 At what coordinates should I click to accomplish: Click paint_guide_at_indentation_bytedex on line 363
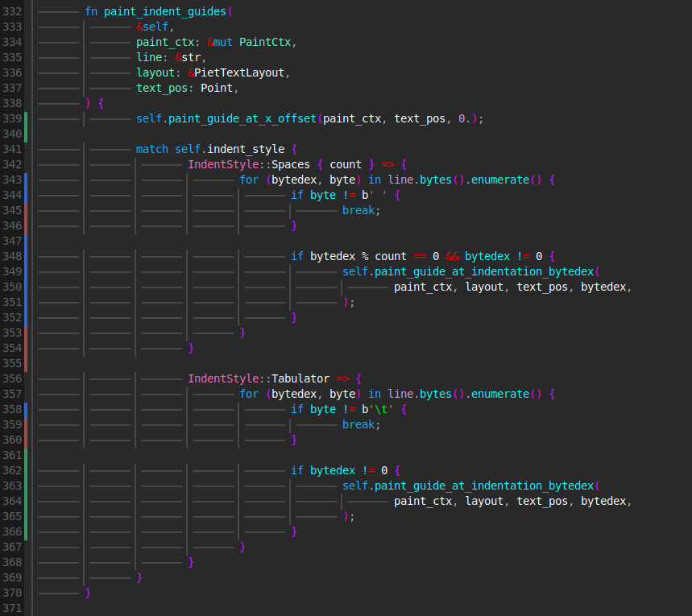(x=484, y=486)
